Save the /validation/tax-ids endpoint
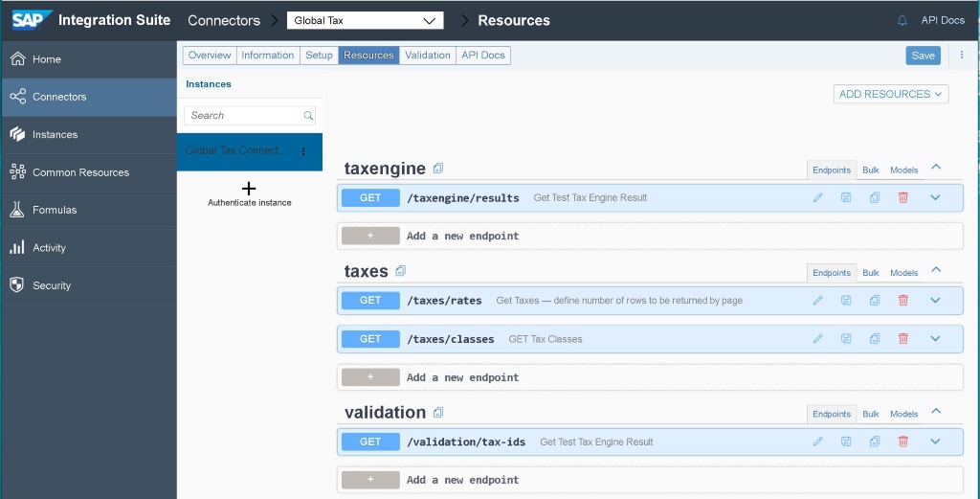The height and width of the screenshot is (499, 980). [846, 442]
